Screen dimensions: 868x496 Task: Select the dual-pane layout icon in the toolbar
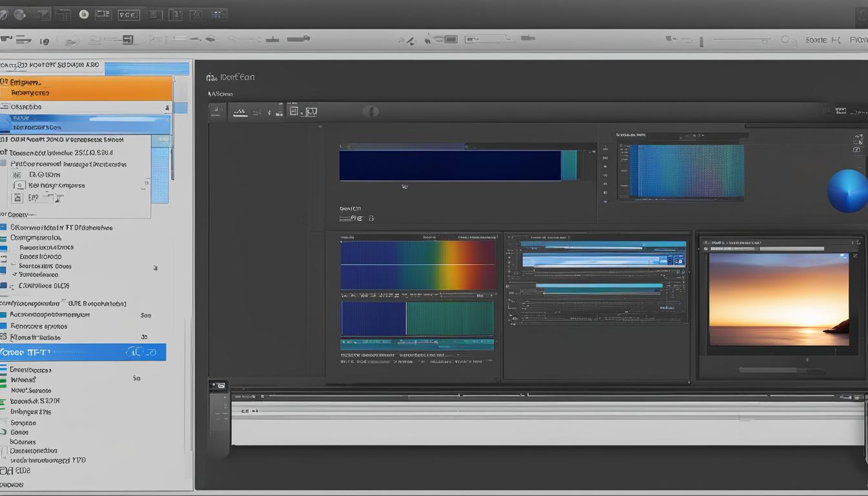[x=311, y=112]
